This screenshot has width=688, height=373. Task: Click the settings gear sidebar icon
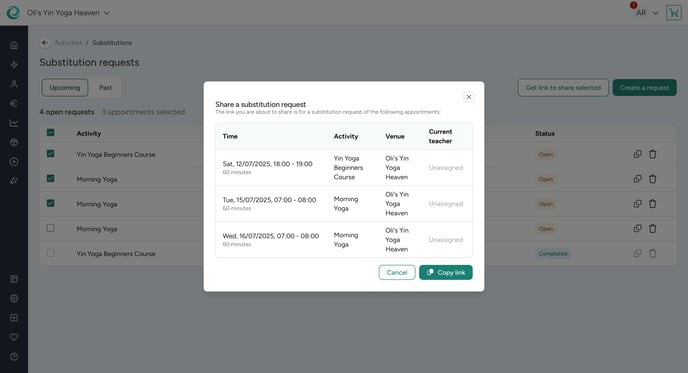[x=14, y=298]
